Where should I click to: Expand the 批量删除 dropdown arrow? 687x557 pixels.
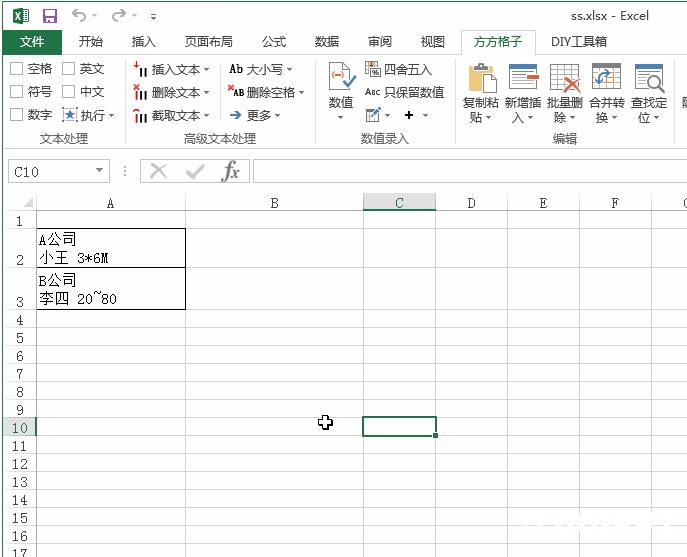[572, 117]
